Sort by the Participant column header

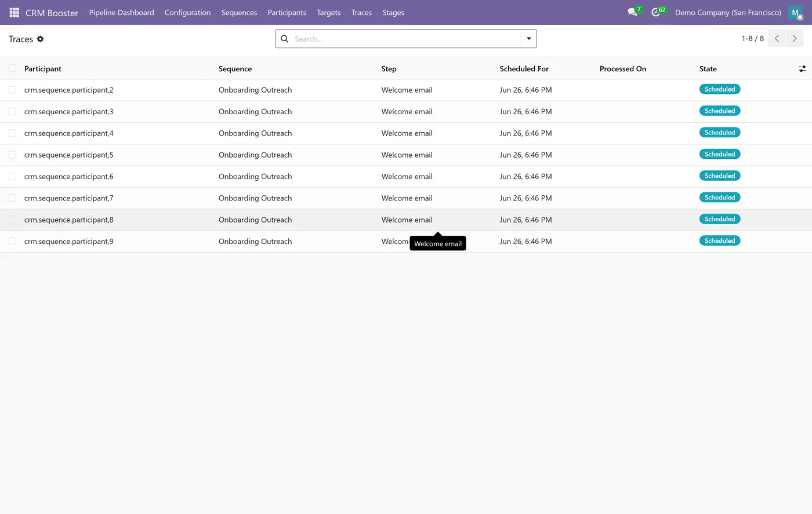[x=43, y=68]
